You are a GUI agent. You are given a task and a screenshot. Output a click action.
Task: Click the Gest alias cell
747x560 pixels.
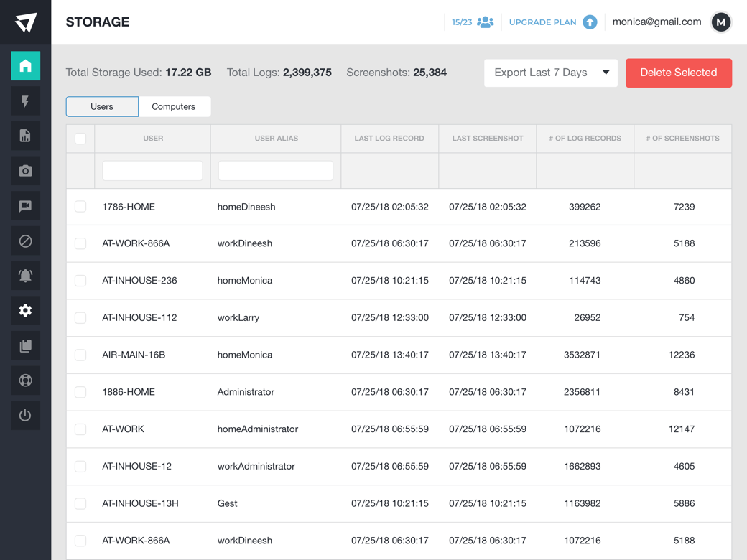click(x=227, y=503)
